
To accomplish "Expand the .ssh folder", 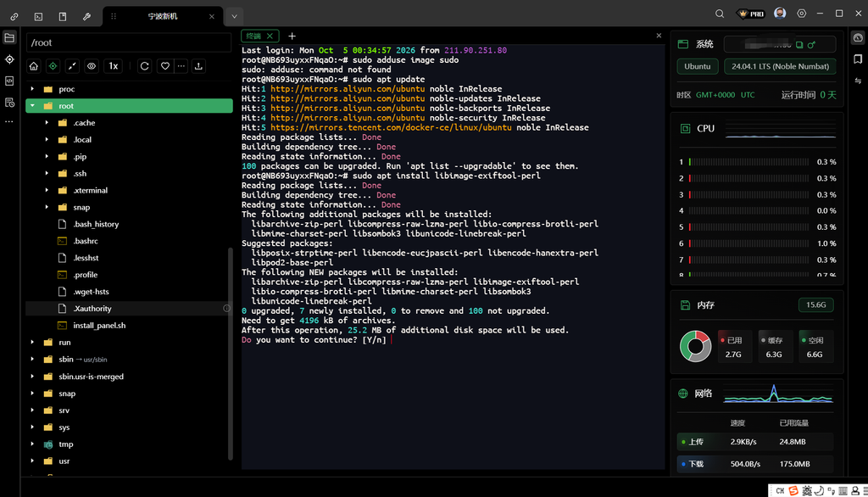I will pyautogui.click(x=47, y=173).
